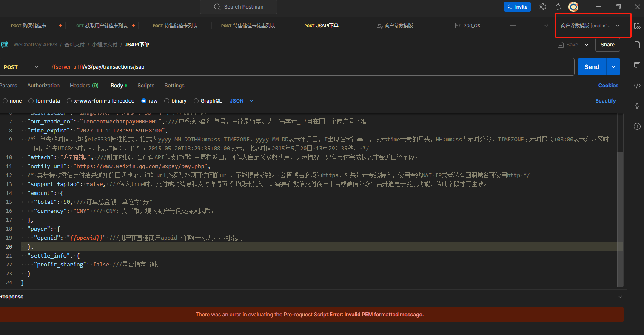Select the GraphQL body option

coord(196,101)
